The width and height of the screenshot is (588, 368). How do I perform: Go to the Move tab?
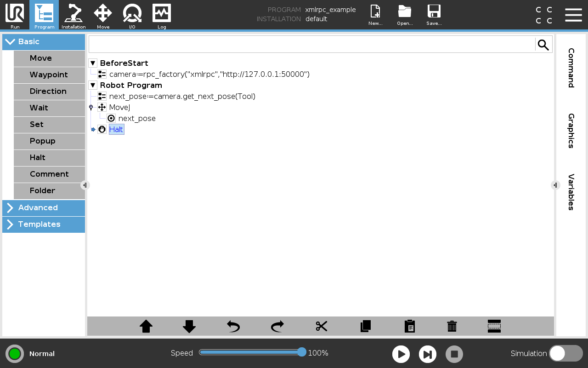pyautogui.click(x=103, y=15)
